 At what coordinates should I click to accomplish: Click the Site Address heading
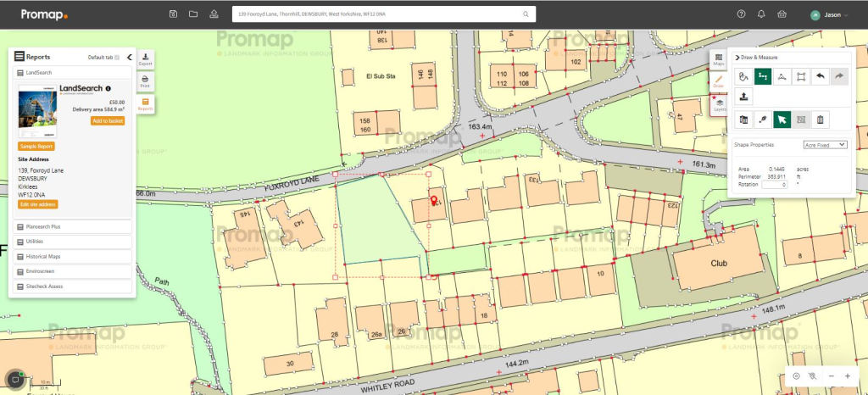click(x=33, y=159)
